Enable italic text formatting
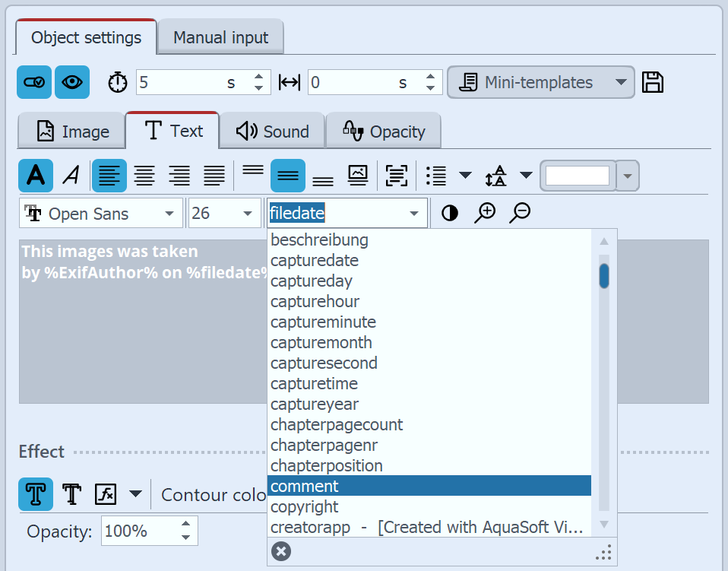 click(x=71, y=175)
